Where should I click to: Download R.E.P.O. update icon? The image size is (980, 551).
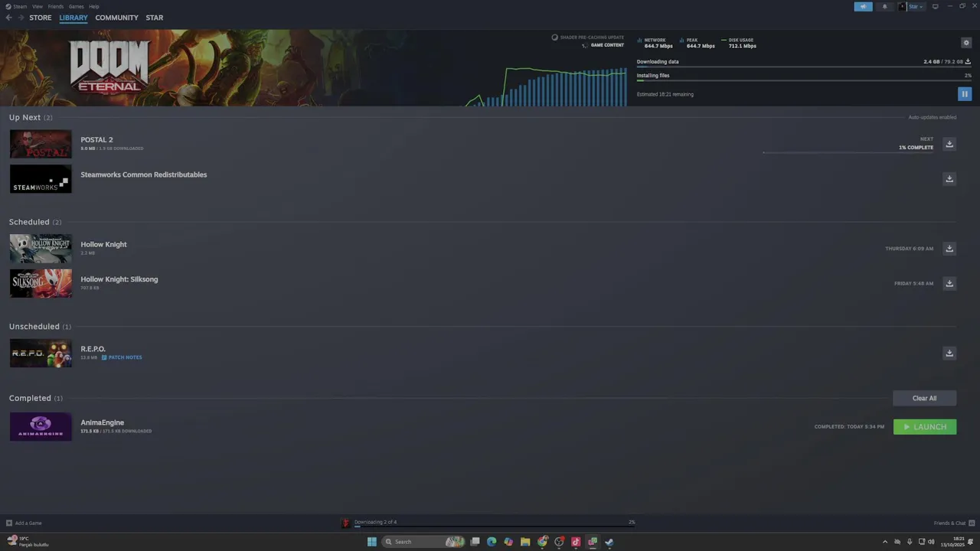[x=949, y=353]
